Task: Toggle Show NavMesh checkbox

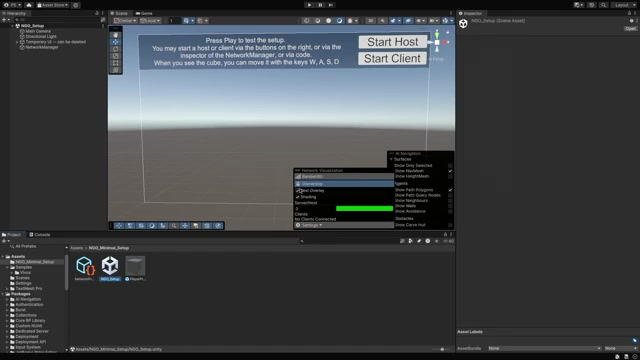Action: click(x=450, y=171)
